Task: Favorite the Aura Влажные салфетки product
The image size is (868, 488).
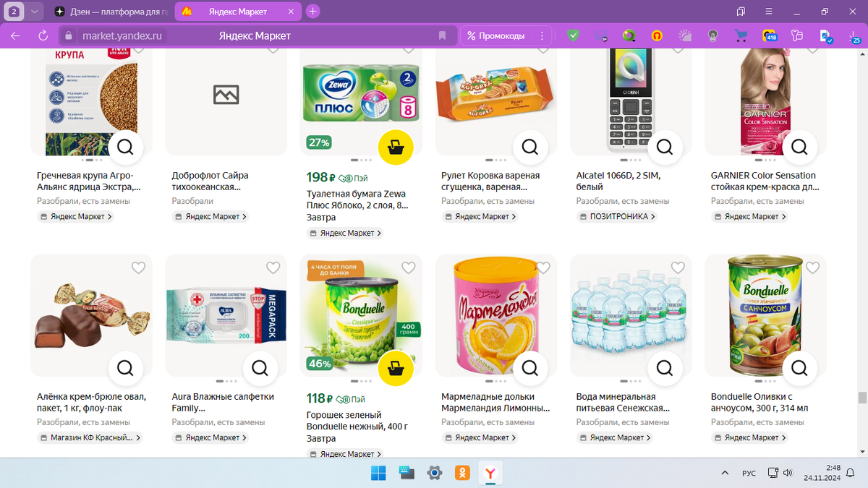Action: 273,268
